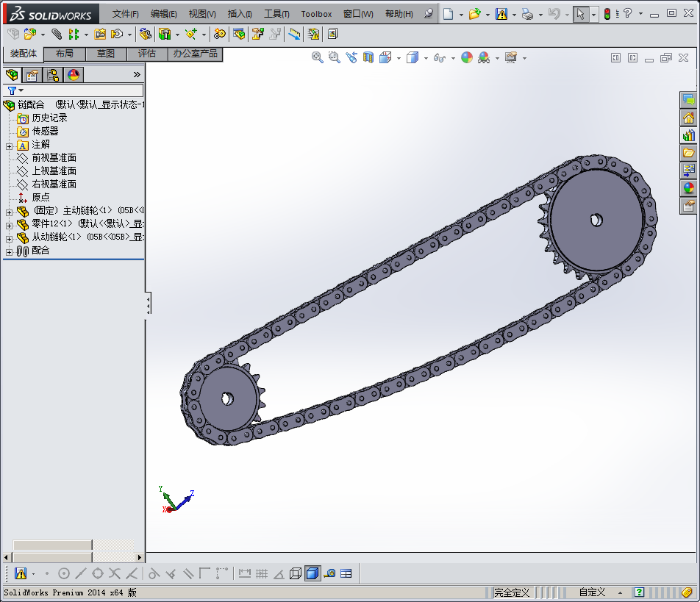Open the SolidWorks Resources home icon
700x602 pixels.
click(688, 118)
